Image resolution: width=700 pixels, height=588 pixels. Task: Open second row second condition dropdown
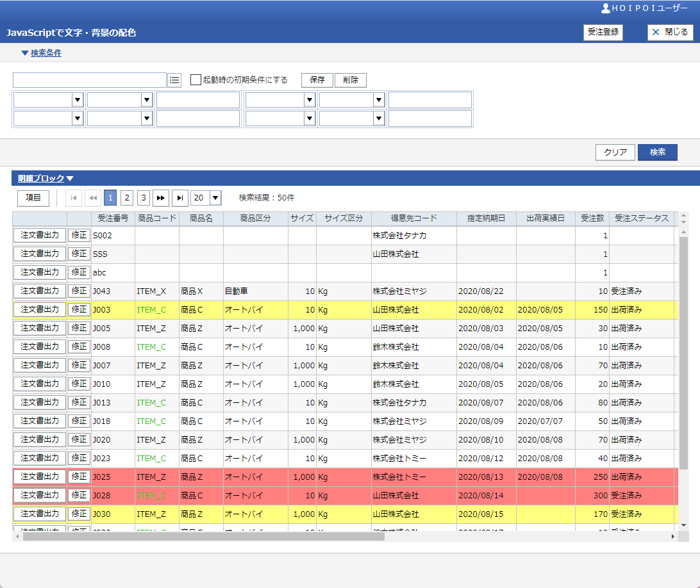point(147,118)
